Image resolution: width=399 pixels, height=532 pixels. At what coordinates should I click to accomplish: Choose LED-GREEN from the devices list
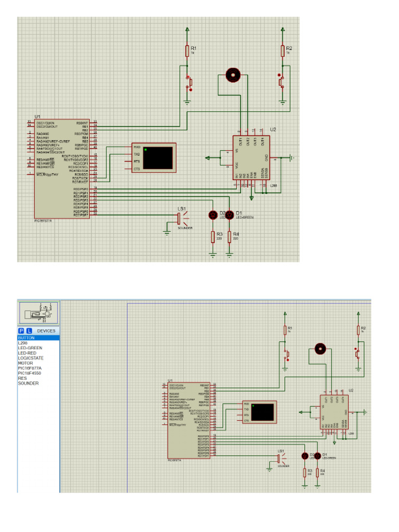pyautogui.click(x=30, y=348)
